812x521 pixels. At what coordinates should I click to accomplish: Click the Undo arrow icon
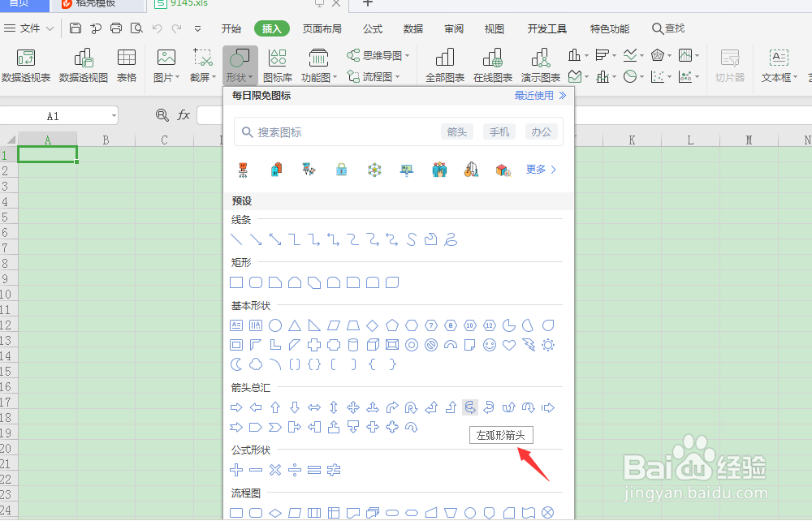(x=158, y=28)
